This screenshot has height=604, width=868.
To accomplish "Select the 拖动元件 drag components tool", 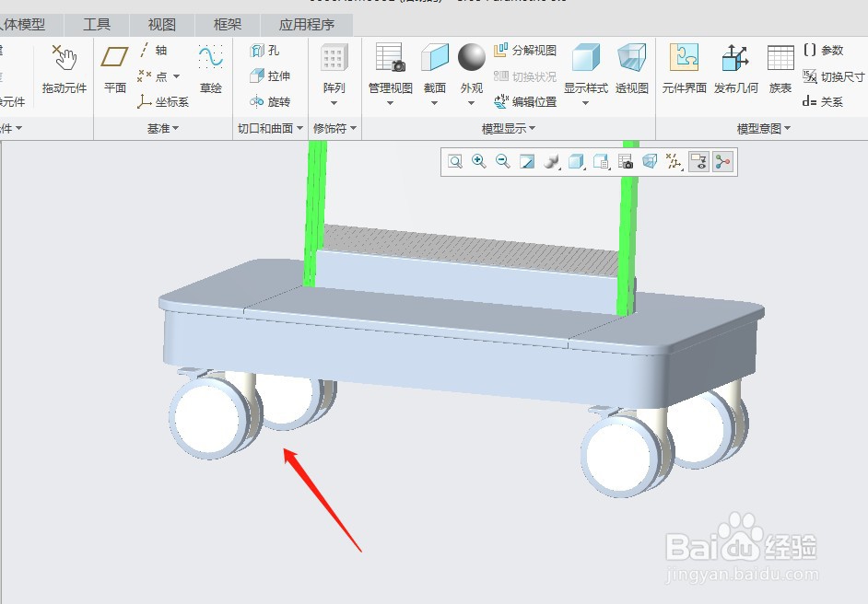I will (x=65, y=68).
